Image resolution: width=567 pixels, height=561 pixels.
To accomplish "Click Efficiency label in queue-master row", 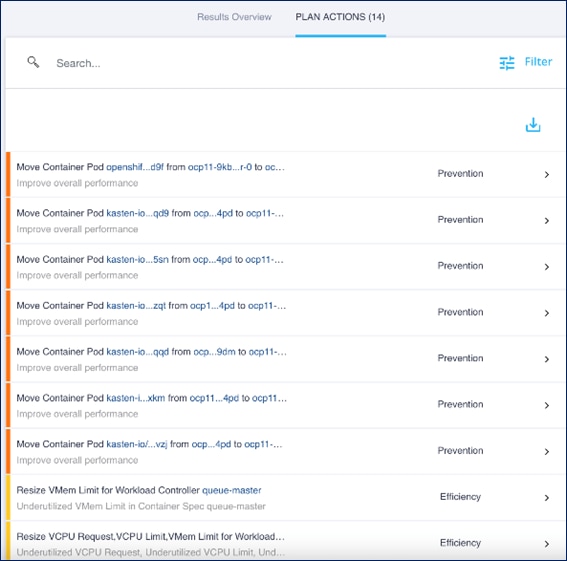I will tap(460, 497).
